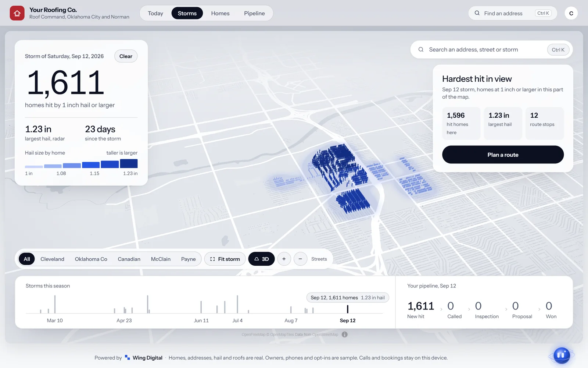Filter by Oklahoma Co
588x368 pixels.
tap(91, 259)
